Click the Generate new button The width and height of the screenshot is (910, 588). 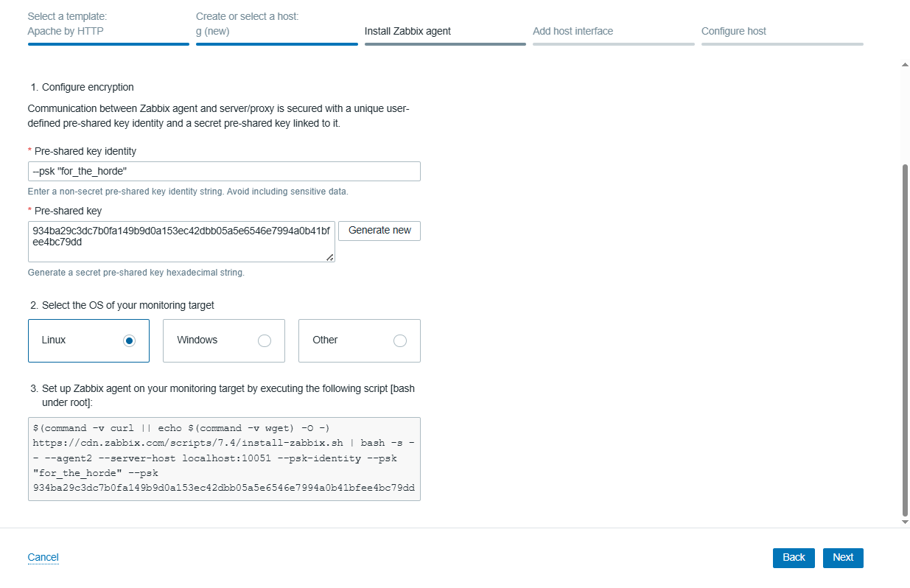coord(379,231)
